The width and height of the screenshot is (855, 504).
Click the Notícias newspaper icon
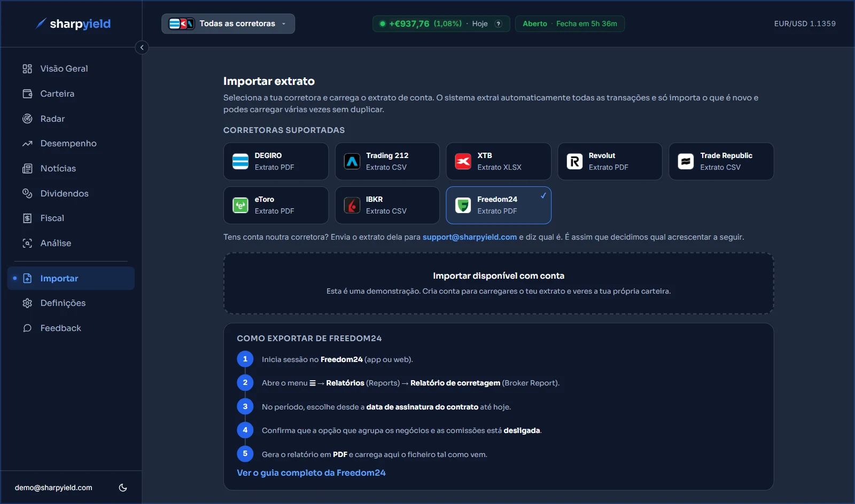(27, 168)
